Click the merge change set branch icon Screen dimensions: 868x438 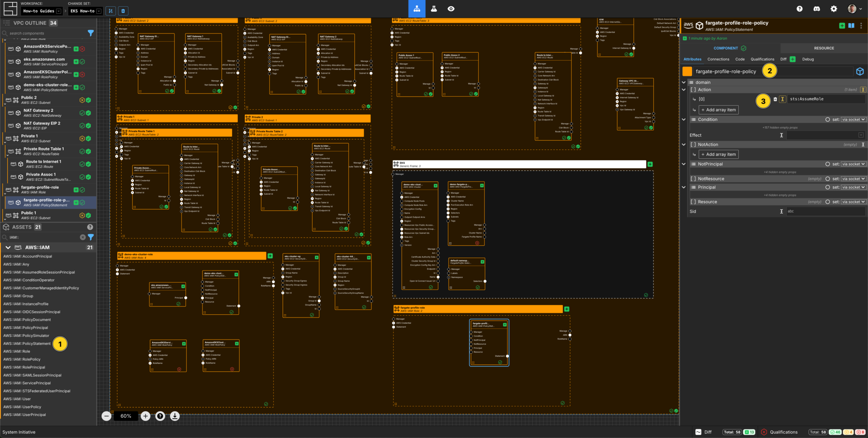[111, 11]
